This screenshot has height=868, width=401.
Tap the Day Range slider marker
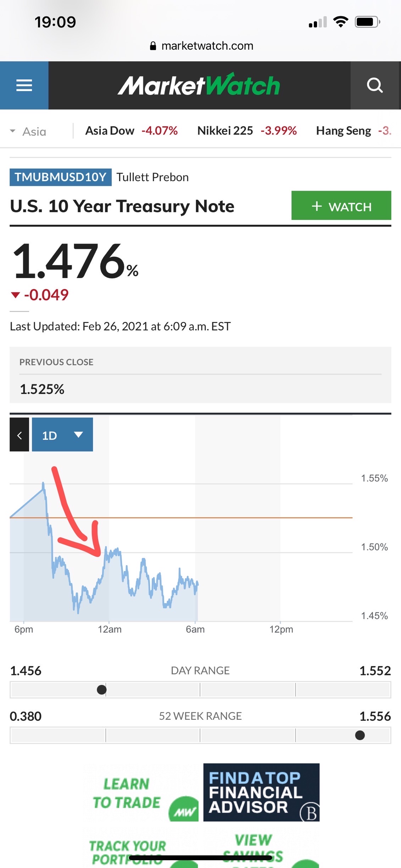click(102, 690)
